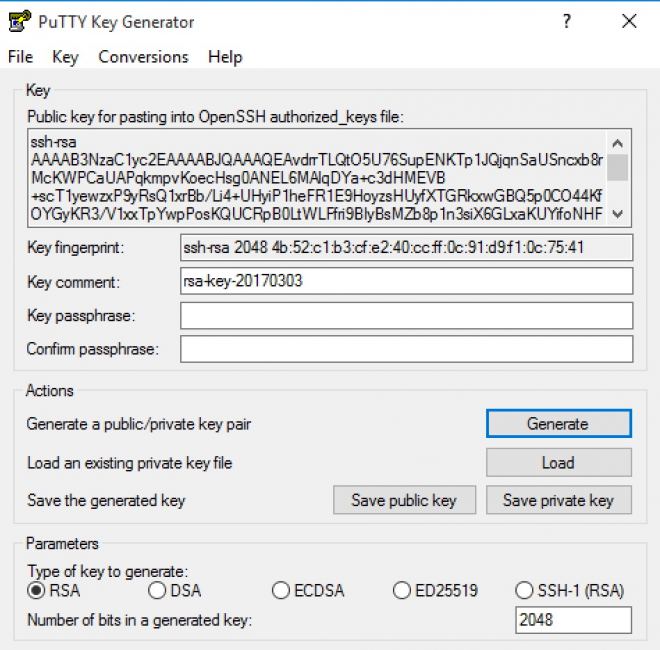Focus the Key passphrase field
Viewport: 660px width, 650px height.
point(407,315)
